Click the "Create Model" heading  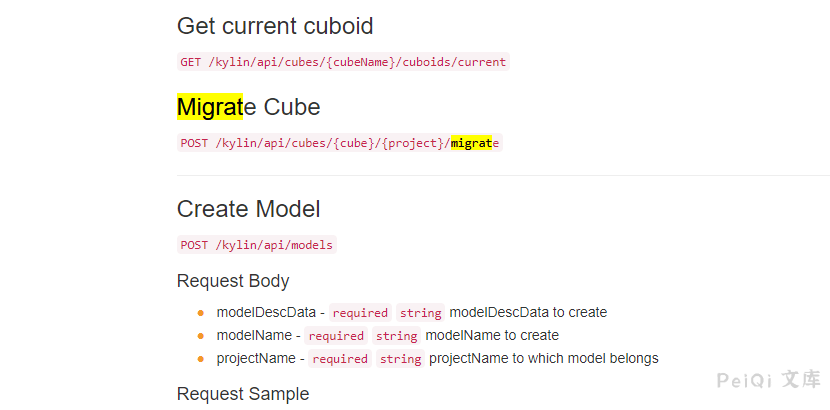click(x=248, y=209)
